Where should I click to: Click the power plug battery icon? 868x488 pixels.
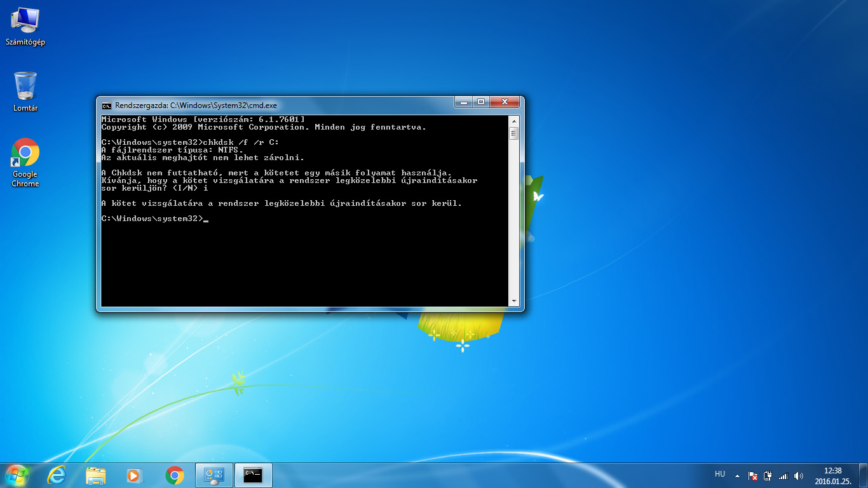click(x=768, y=476)
